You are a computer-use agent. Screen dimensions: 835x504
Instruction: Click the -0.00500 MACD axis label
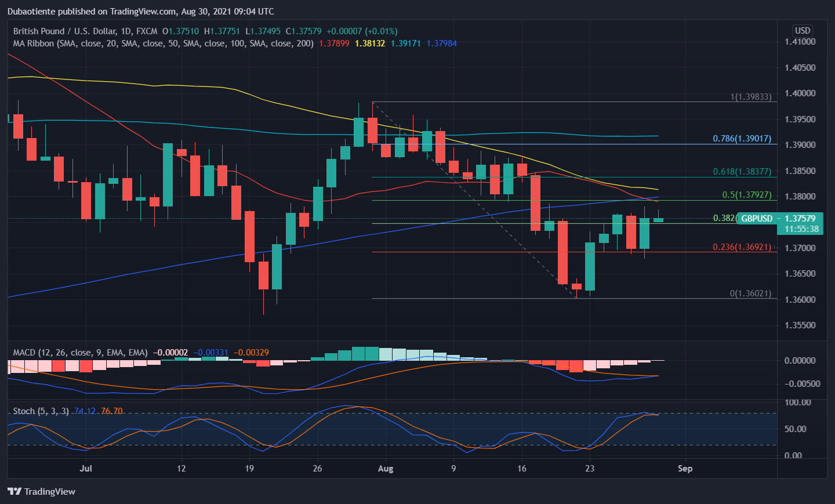coord(803,384)
